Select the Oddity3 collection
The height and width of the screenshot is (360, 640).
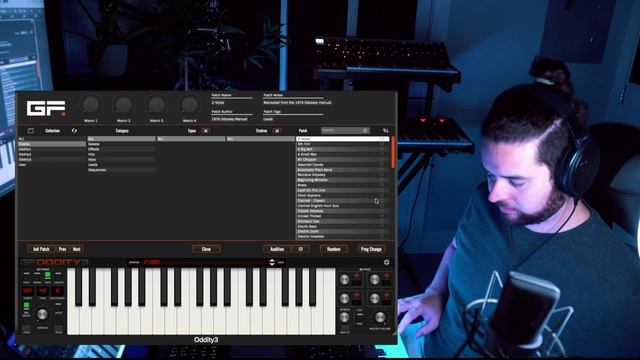52,160
